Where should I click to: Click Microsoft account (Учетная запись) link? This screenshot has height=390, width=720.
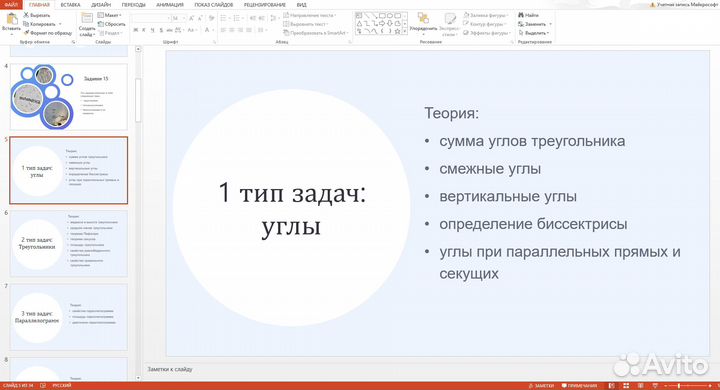tap(684, 5)
